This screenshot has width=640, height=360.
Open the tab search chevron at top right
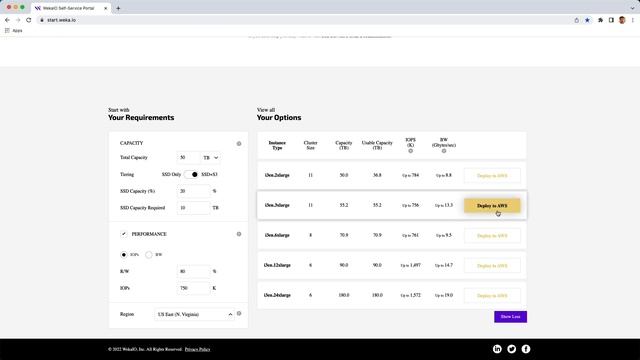[x=632, y=8]
